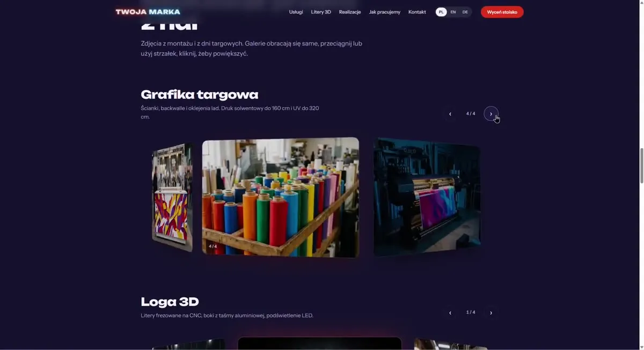Switch language to EN
Viewport: 644px width, 350px height.
point(453,12)
